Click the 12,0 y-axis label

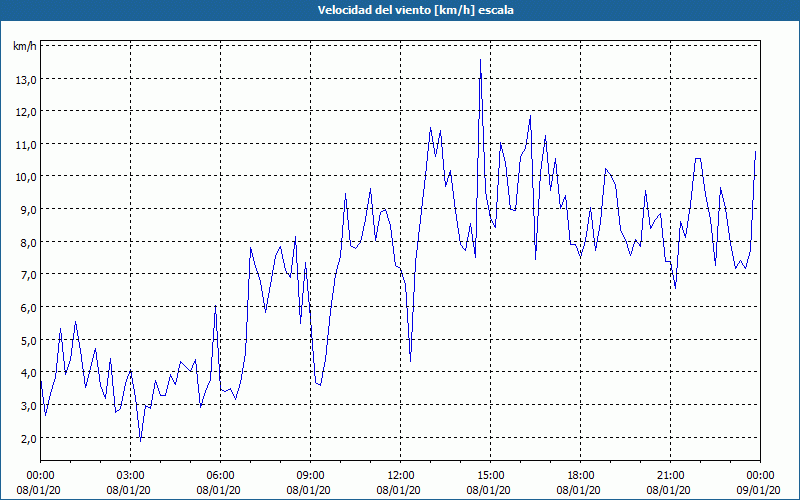click(27, 112)
